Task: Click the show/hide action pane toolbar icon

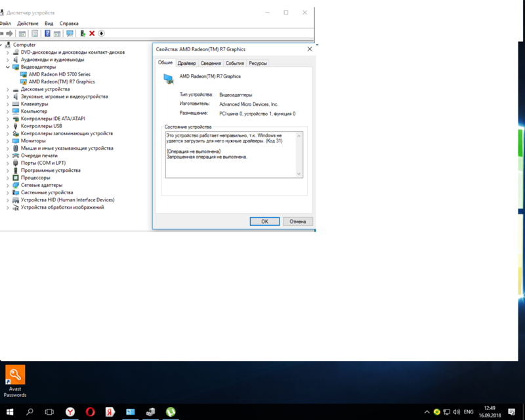Action: pyautogui.click(x=57, y=33)
